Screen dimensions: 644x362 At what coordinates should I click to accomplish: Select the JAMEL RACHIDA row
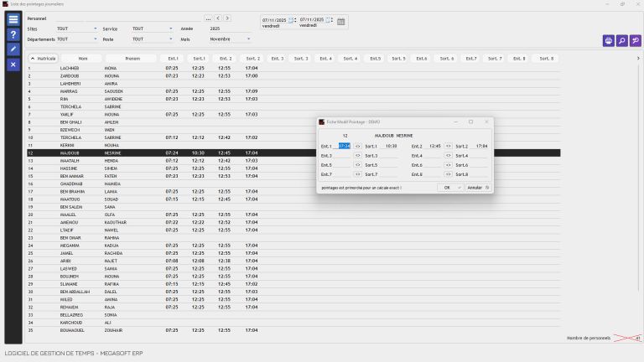[293, 253]
